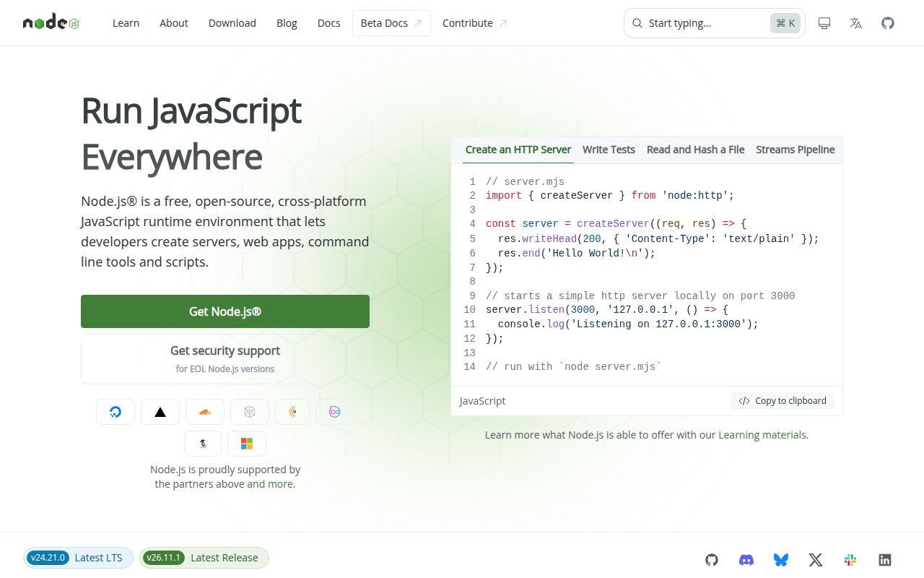
Task: Click the 'JavaScript' language label under the code
Action: click(482, 401)
